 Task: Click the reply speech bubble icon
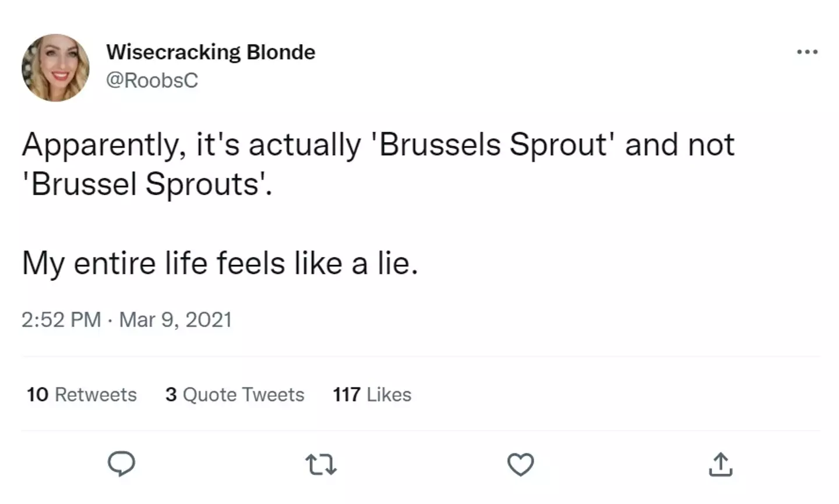pos(121,464)
